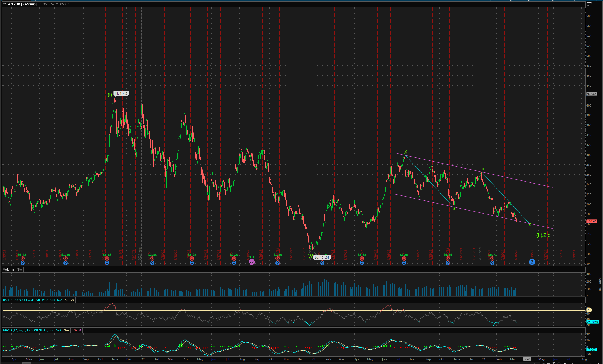Click the TSLA 3 Y 1D [NASDAQ] chart title
The height and width of the screenshot is (364, 603).
(20, 4)
